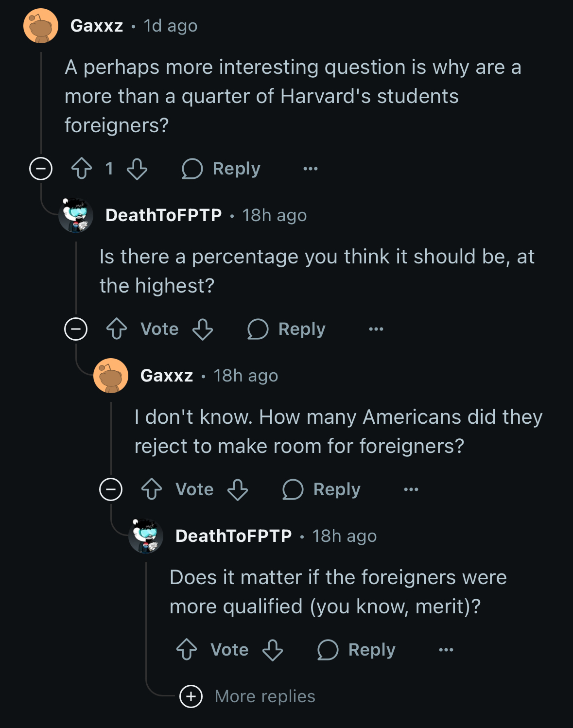This screenshot has width=573, height=728.
Task: Upvote Gaxxz's top comment about Harvard students
Action: click(82, 169)
